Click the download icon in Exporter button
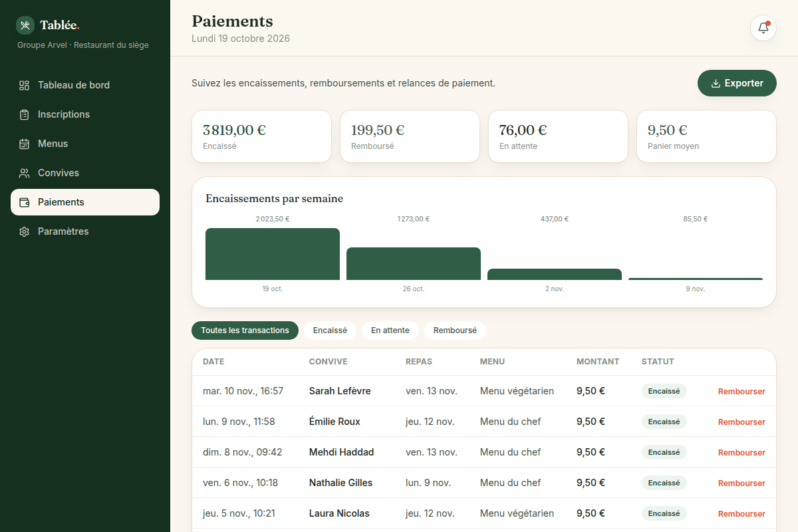 click(x=716, y=84)
